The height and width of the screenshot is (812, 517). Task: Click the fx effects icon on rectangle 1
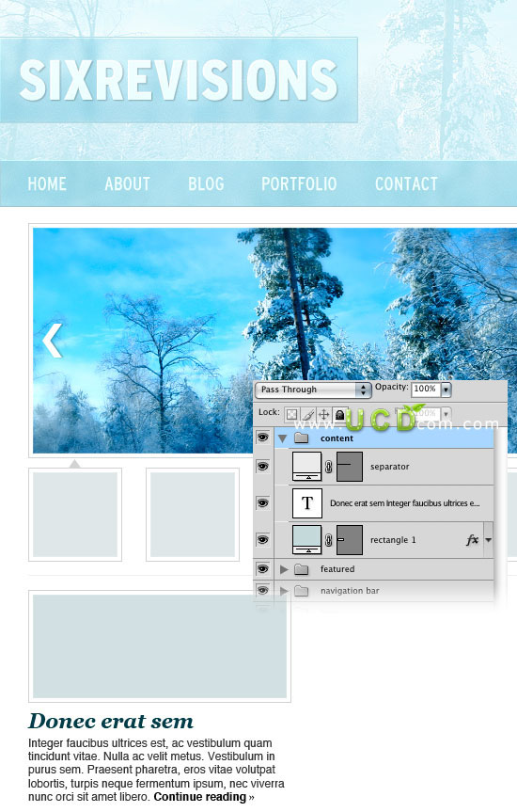[x=472, y=540]
